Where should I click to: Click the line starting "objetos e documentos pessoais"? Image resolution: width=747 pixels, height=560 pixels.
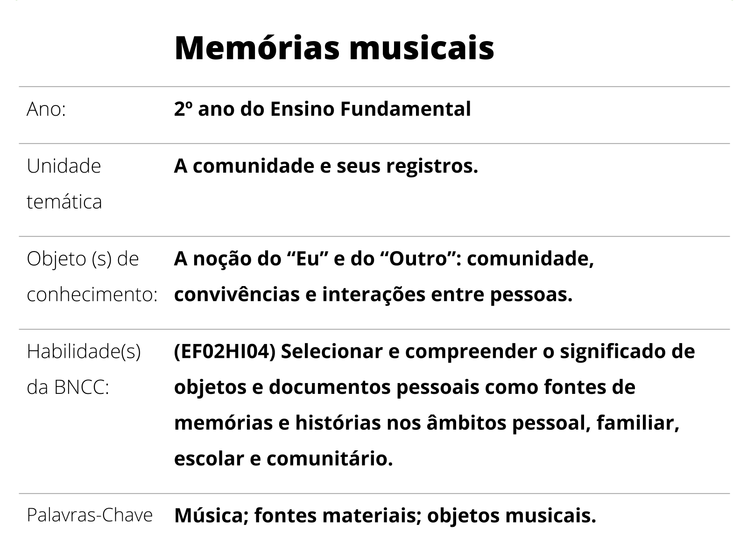coord(404,387)
